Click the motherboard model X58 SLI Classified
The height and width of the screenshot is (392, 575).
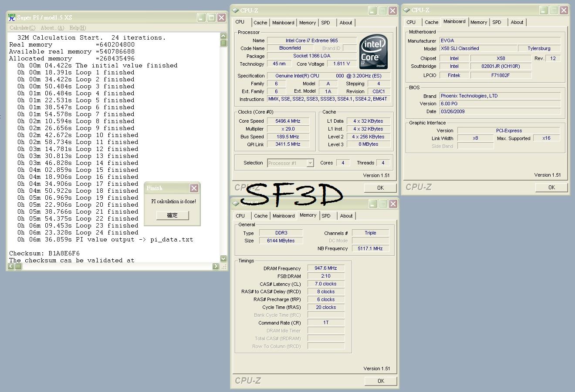coord(478,48)
